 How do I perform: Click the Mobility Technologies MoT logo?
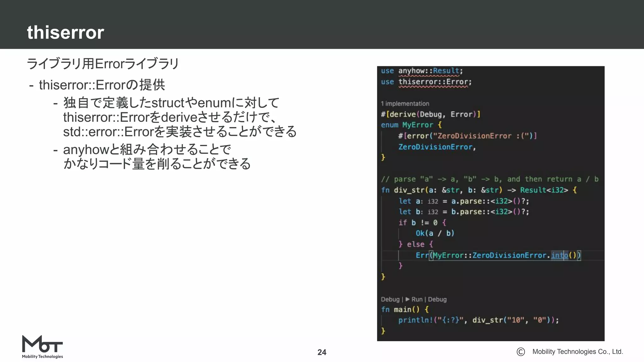pyautogui.click(x=42, y=347)
